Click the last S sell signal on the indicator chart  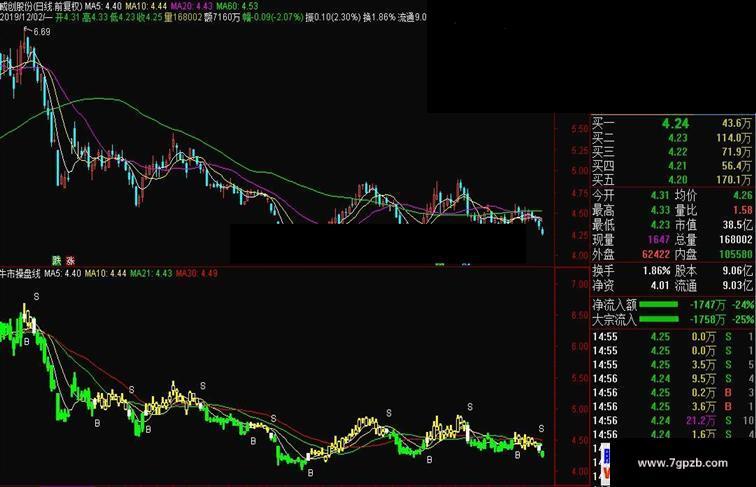point(541,428)
